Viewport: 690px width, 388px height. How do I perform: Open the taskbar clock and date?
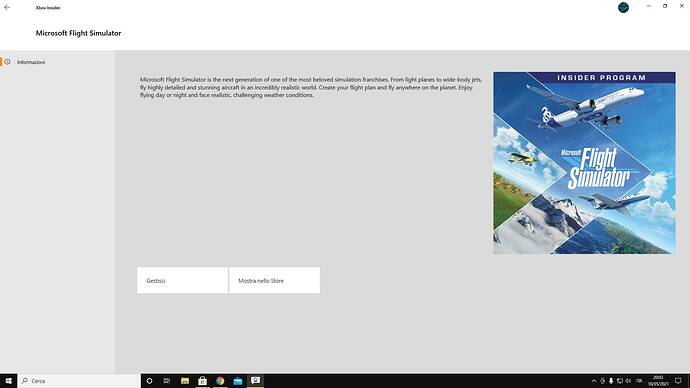coord(658,381)
